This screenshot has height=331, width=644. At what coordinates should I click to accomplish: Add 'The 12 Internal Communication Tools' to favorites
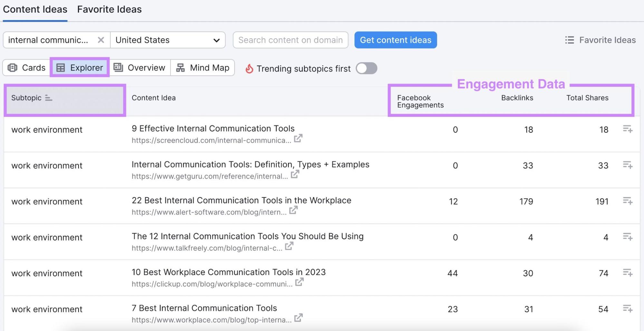(x=628, y=237)
